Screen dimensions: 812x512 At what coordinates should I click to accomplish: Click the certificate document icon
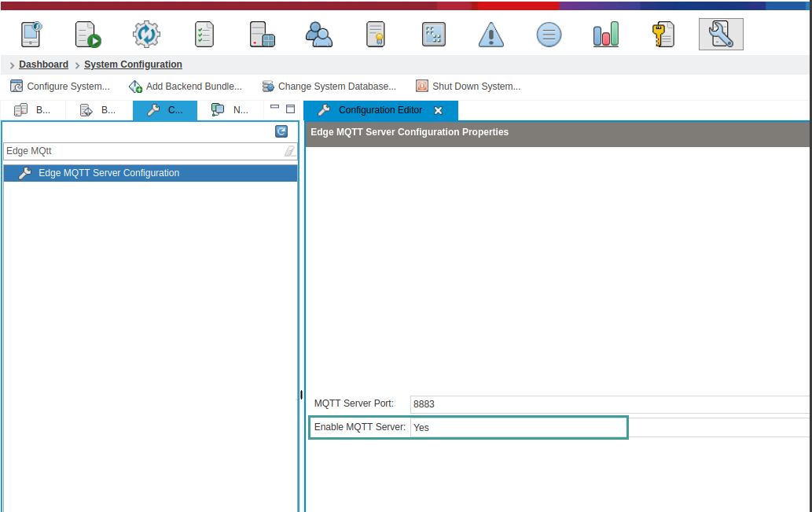click(x=376, y=34)
